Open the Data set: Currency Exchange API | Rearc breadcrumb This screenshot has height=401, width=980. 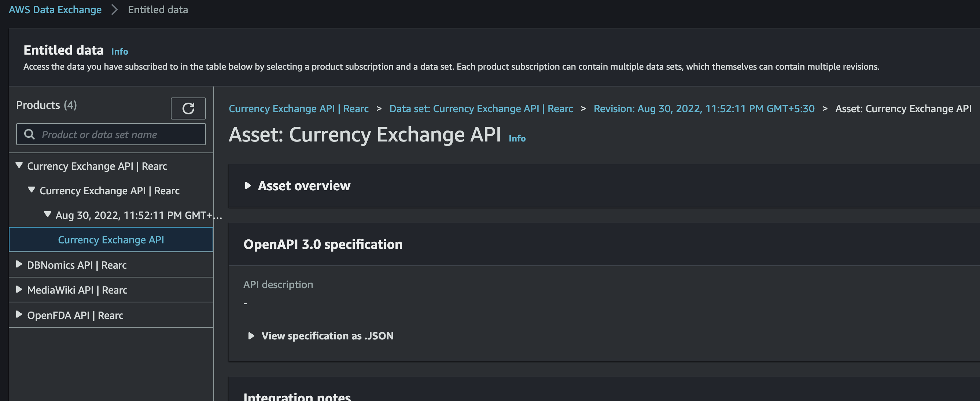(x=481, y=108)
